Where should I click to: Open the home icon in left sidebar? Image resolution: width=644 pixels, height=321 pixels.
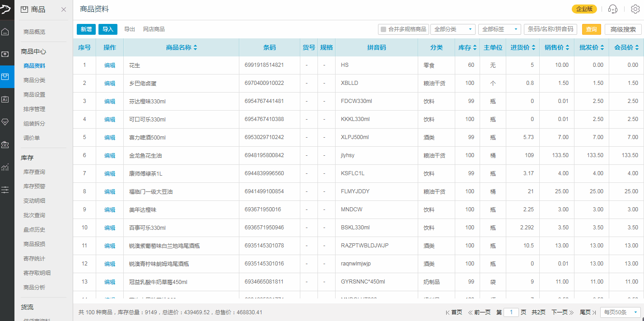(5, 32)
